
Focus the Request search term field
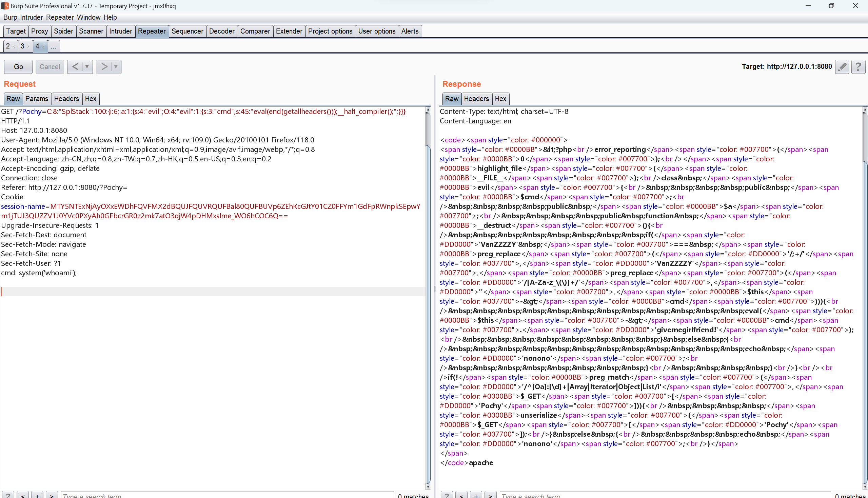click(228, 495)
